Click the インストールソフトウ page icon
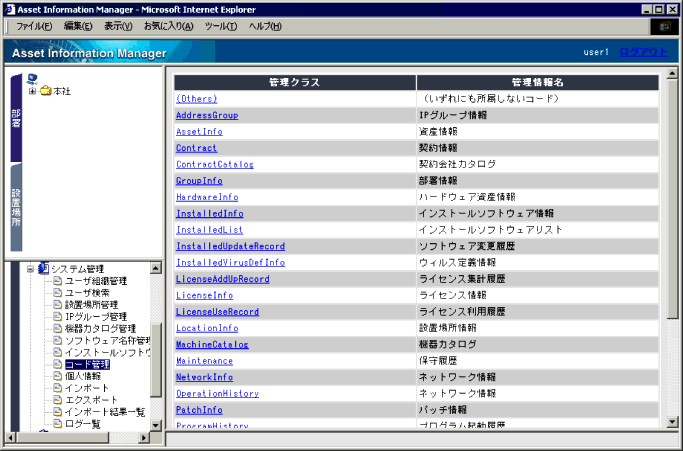 pos(57,352)
